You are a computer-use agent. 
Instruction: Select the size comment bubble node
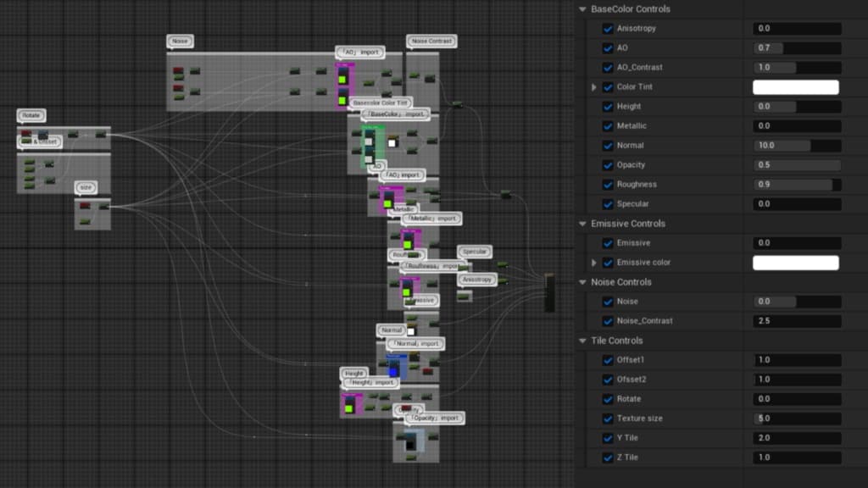pos(86,187)
